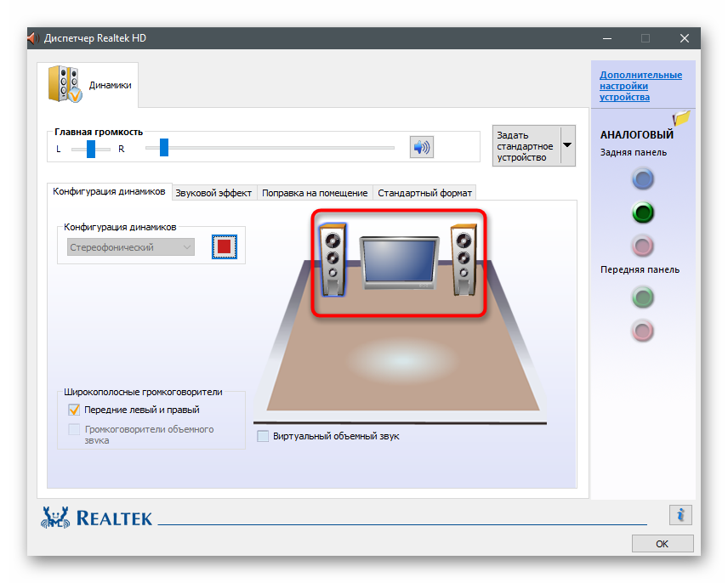The height and width of the screenshot is (583, 728).
Task: Click the yellow folder connector settings icon
Action: pos(681,119)
